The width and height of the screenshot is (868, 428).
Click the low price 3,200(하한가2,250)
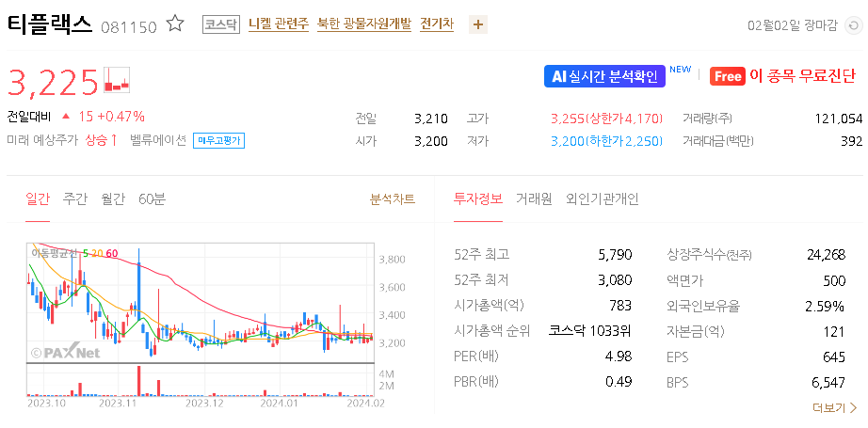606,141
